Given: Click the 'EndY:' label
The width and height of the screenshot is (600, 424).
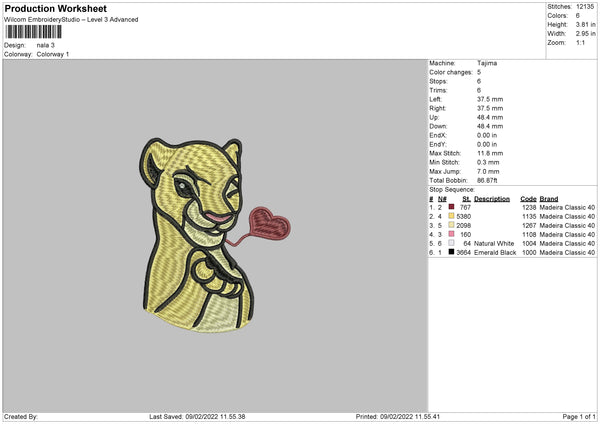Looking at the screenshot, I should click(438, 144).
